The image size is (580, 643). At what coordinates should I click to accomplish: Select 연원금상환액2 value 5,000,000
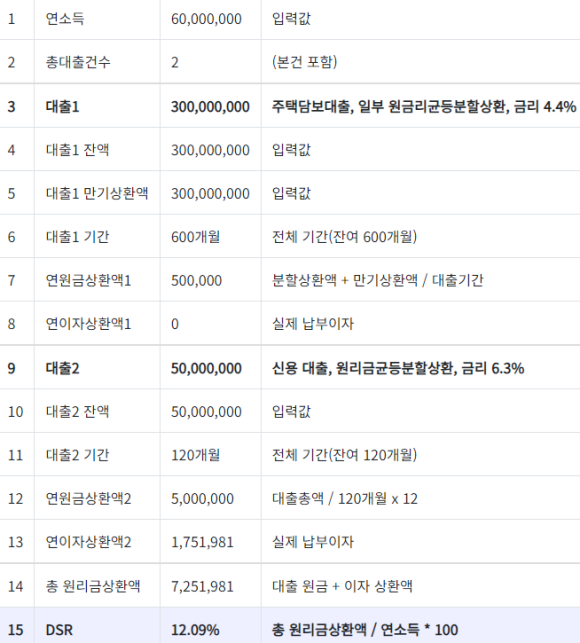point(202,499)
